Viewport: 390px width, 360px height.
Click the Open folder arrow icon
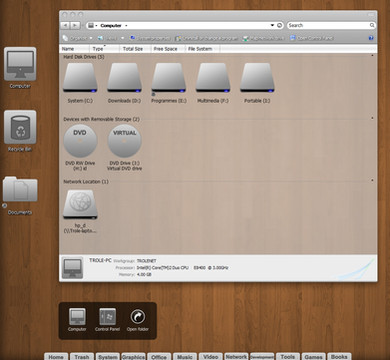tap(137, 317)
